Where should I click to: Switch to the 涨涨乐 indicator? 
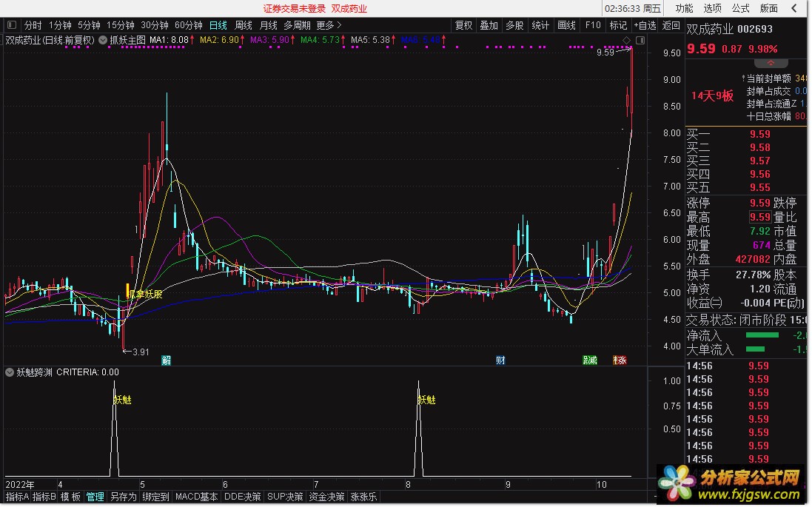pos(363,497)
